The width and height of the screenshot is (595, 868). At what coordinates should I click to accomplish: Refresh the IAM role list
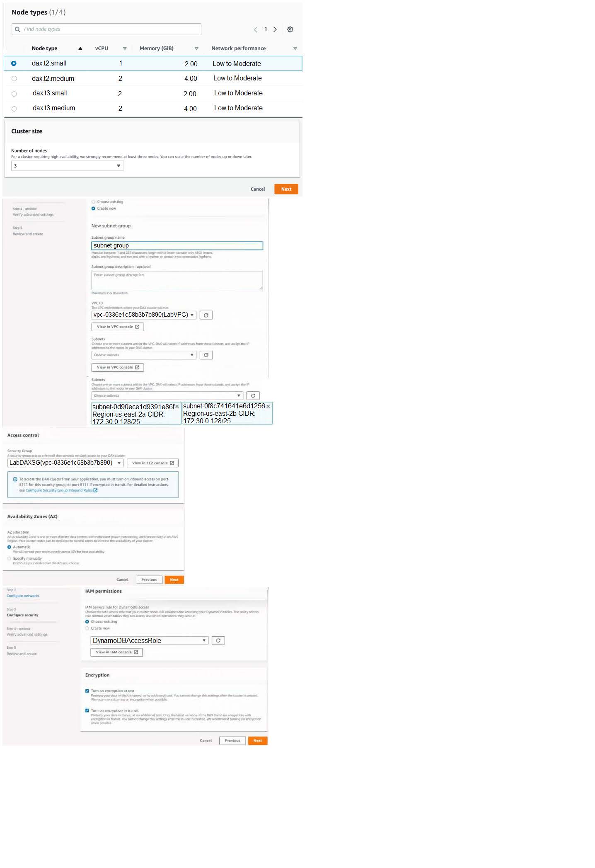pyautogui.click(x=218, y=640)
